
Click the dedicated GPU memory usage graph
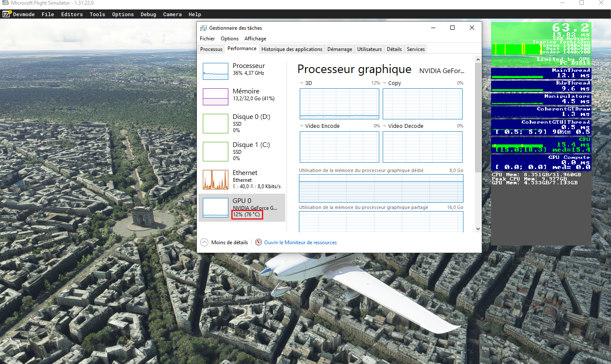(x=381, y=188)
